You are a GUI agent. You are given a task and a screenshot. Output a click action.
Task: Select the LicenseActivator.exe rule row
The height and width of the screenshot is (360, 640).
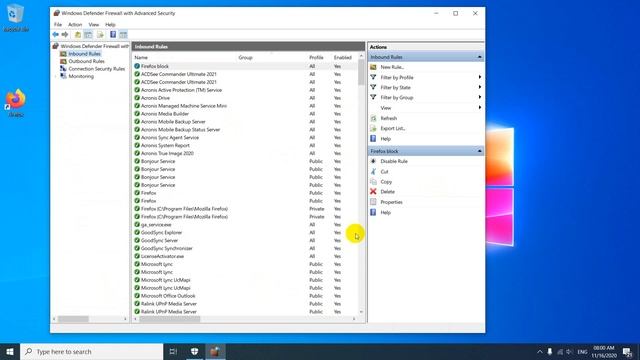click(x=245, y=256)
